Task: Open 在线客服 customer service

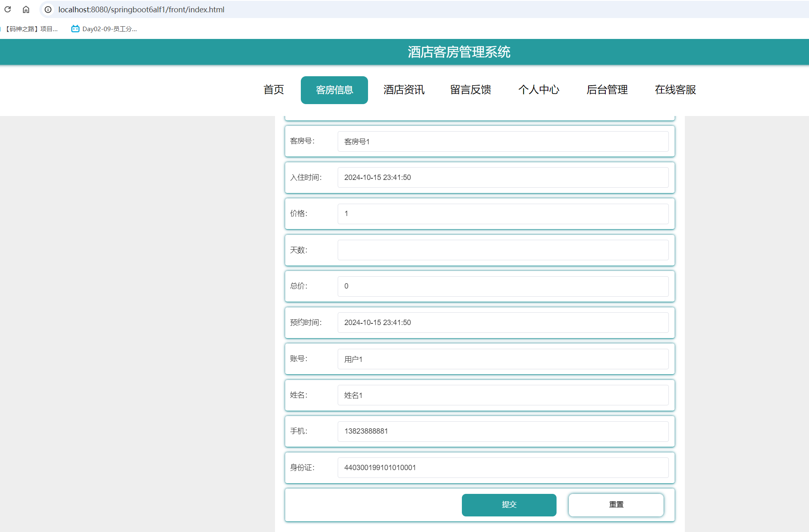Action: pyautogui.click(x=675, y=90)
